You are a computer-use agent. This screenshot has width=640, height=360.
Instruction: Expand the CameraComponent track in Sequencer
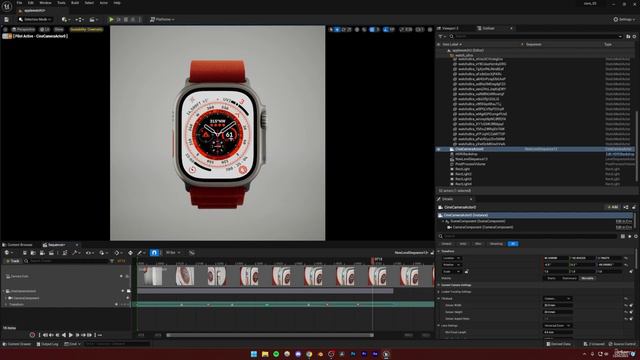7,298
